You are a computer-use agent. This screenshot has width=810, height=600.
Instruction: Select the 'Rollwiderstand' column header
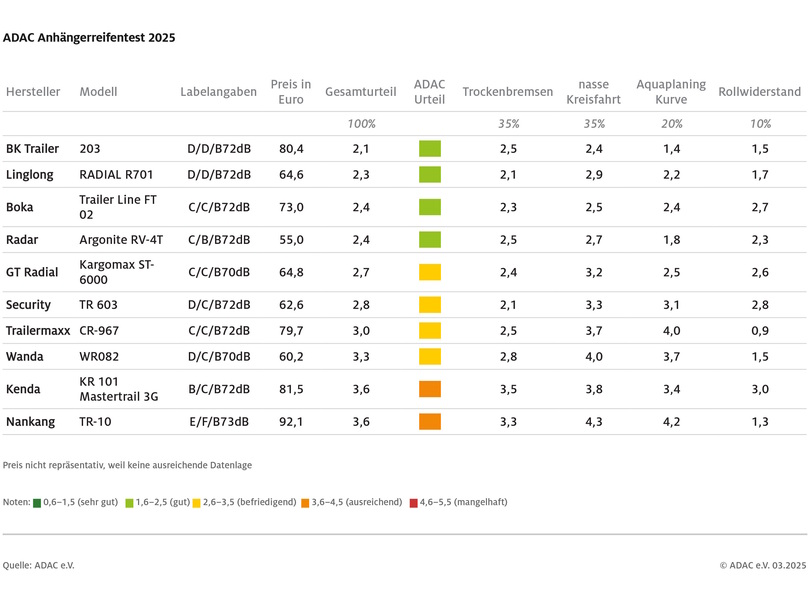(759, 92)
